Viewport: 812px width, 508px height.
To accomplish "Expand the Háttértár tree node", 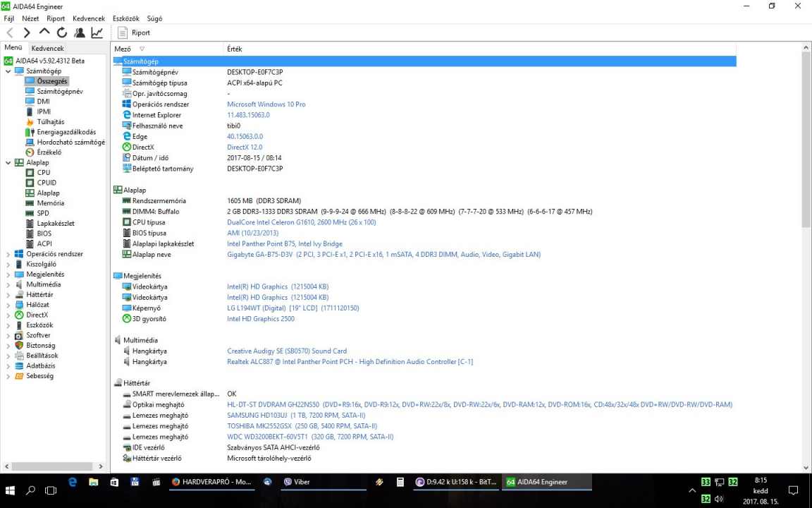I will tap(8, 294).
